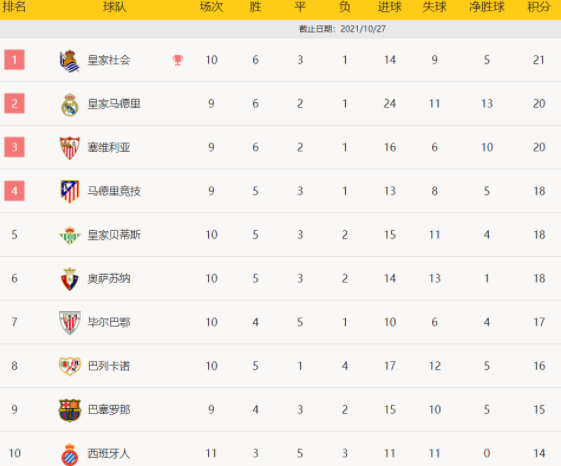
Task: Click the Barcelona club crest
Action: [69, 410]
